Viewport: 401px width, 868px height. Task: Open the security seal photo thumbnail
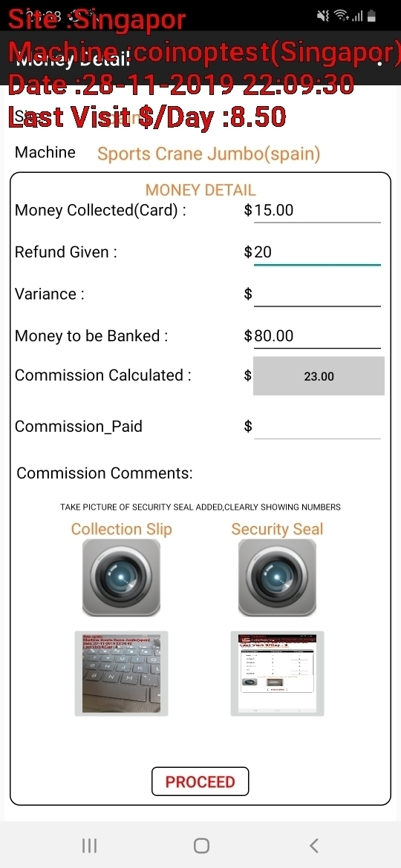pyautogui.click(x=277, y=674)
